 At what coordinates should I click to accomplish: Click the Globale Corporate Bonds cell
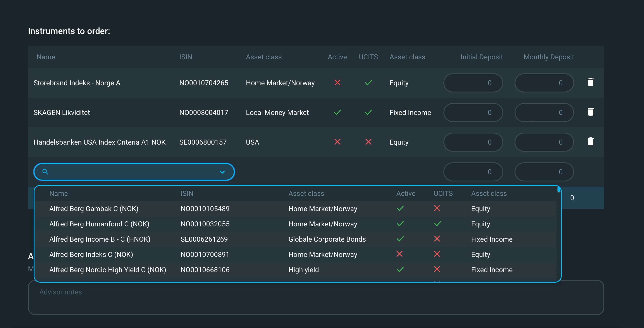(327, 239)
